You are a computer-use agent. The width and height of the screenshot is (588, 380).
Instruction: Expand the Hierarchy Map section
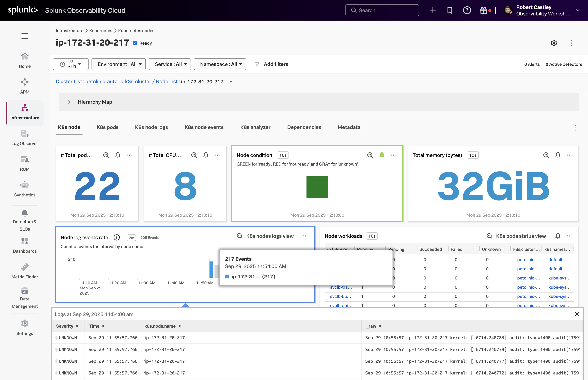(x=69, y=102)
